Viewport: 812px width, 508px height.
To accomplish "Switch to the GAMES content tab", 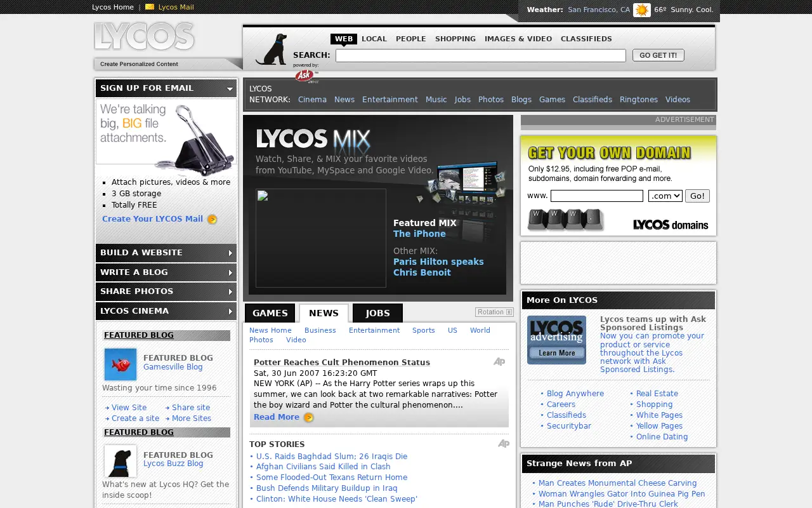I will pyautogui.click(x=270, y=313).
